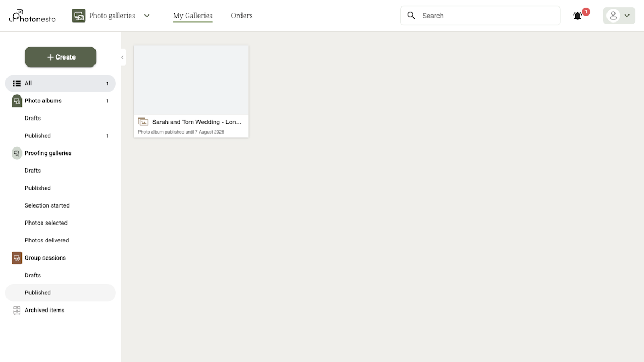The width and height of the screenshot is (644, 362).
Task: Open Published under Proofing galleries
Action: click(x=61, y=188)
